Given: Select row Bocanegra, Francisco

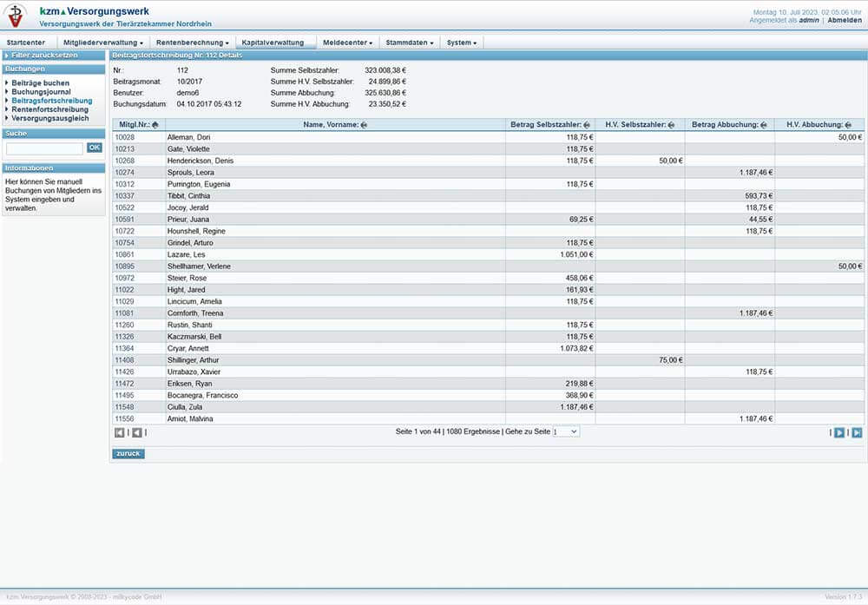Looking at the screenshot, I should coord(487,395).
